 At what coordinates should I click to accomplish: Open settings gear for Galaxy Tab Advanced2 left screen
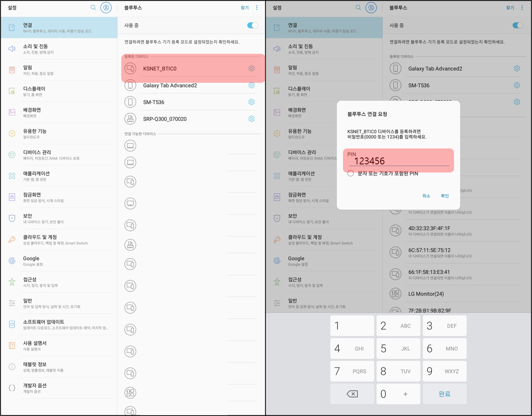(252, 85)
